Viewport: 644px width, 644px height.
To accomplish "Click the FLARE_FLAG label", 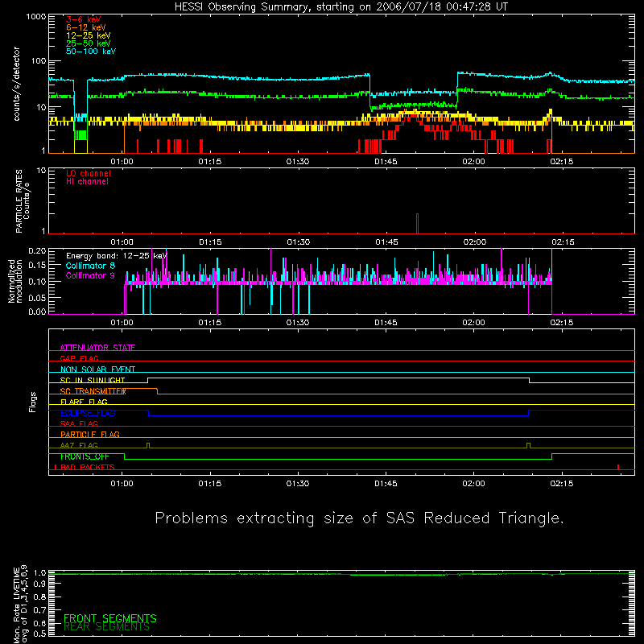I will coord(84,402).
